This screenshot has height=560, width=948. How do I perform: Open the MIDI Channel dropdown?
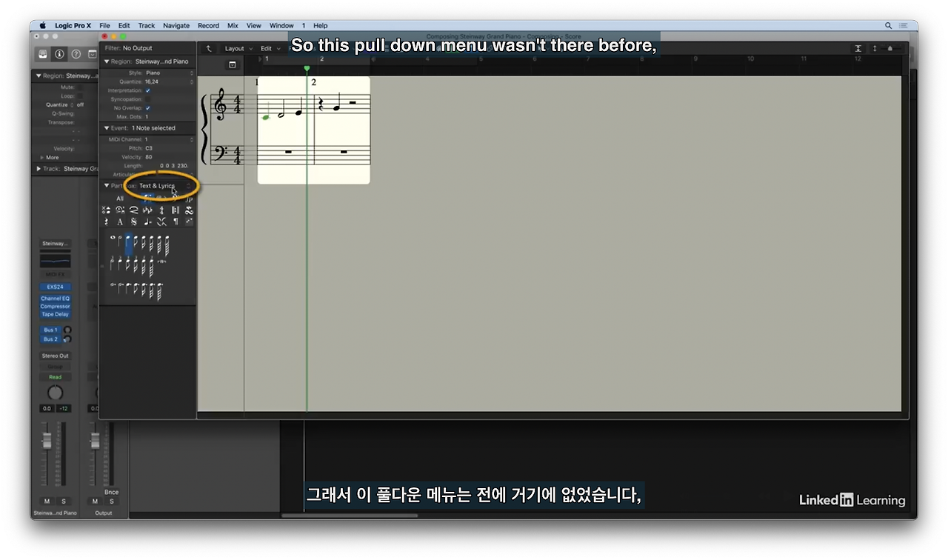[x=170, y=139]
